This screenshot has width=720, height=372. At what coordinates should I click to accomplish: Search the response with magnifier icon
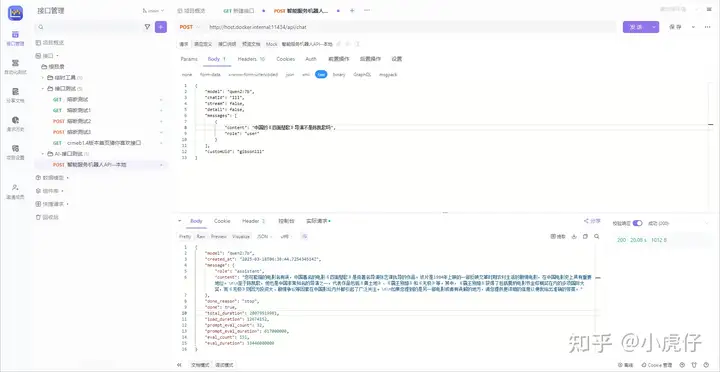pyautogui.click(x=596, y=237)
